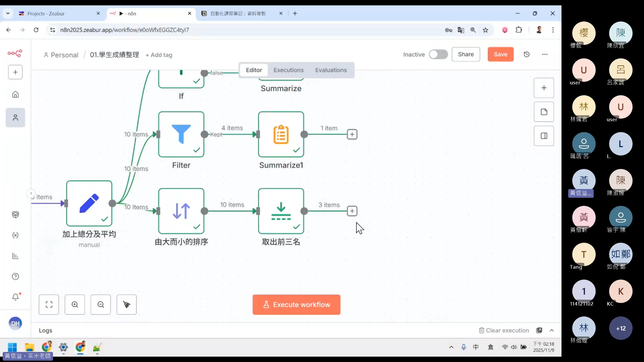This screenshot has height=362, width=644.
Task: Open the 加上總分及平均 edit node
Action: [x=89, y=203]
